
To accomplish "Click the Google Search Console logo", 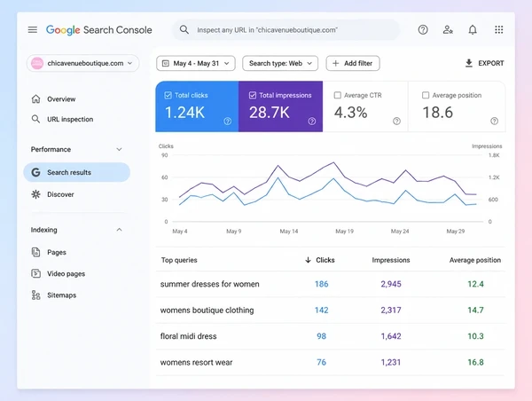I will coord(98,30).
